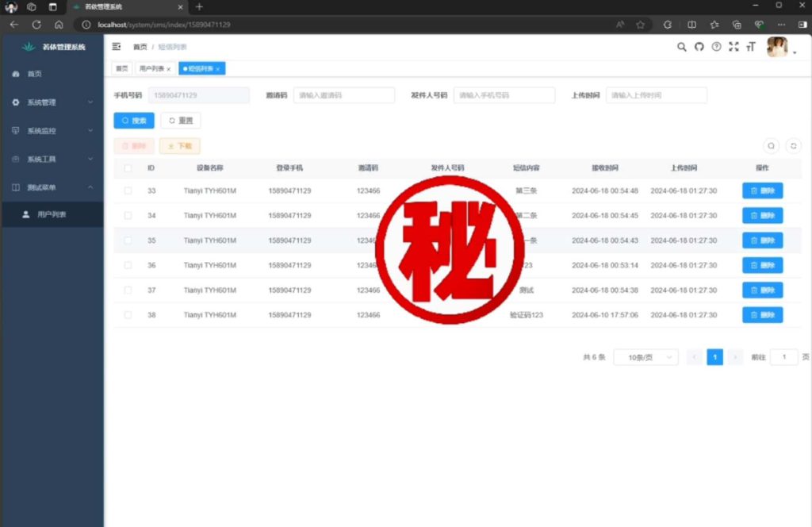The height and width of the screenshot is (527, 812).
Task: Select the header checkbox to select all rows
Action: point(128,167)
